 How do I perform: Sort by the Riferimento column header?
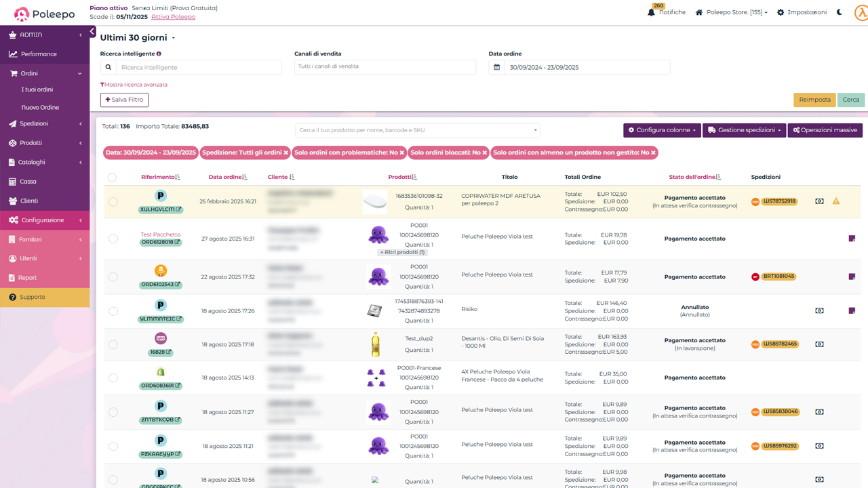point(161,177)
